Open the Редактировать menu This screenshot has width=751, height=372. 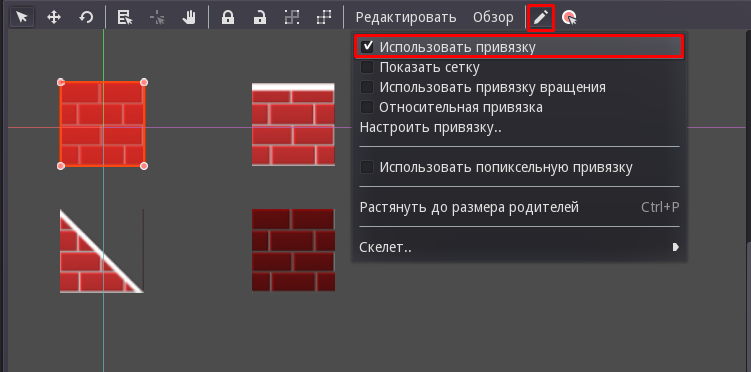pyautogui.click(x=406, y=18)
